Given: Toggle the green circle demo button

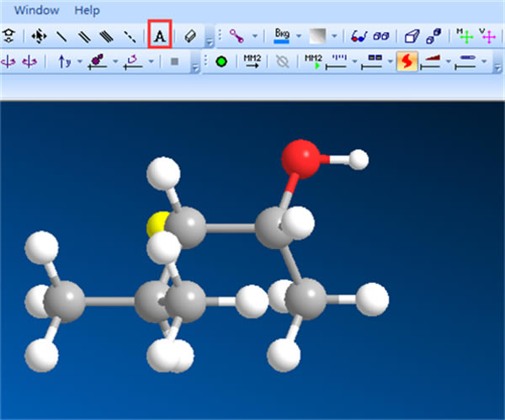Looking at the screenshot, I should click(221, 61).
